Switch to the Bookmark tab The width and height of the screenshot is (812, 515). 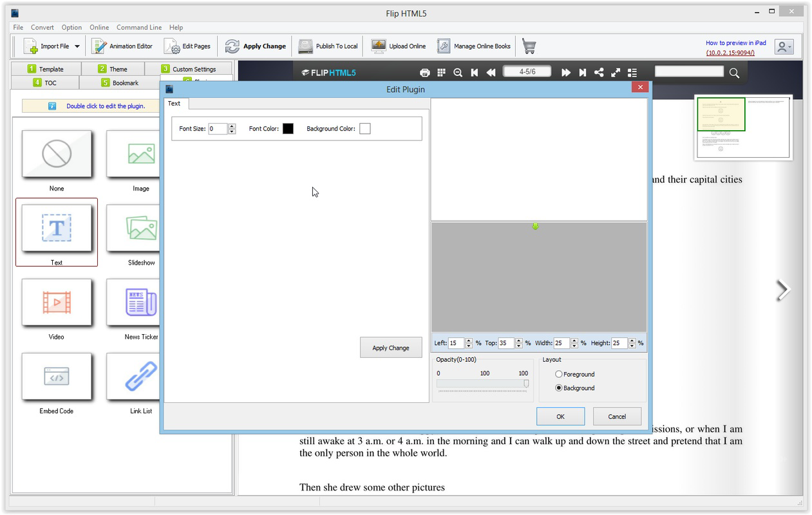click(x=120, y=82)
